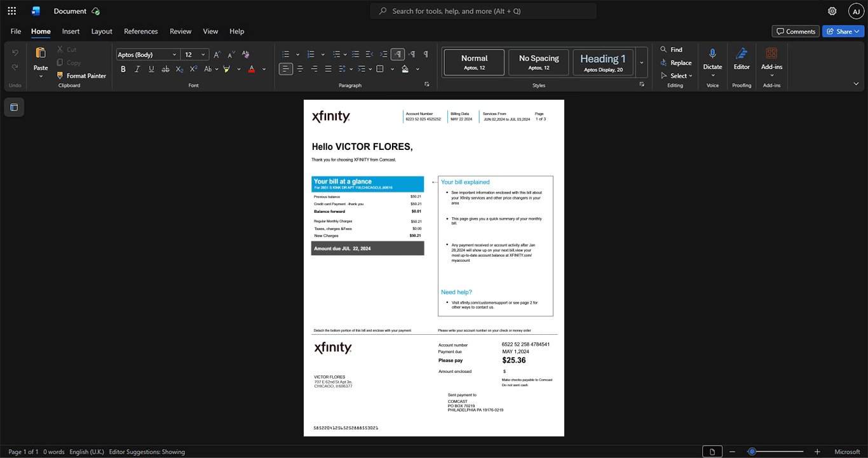The image size is (868, 458).
Task: Click the Word app icon
Action: pos(36,11)
